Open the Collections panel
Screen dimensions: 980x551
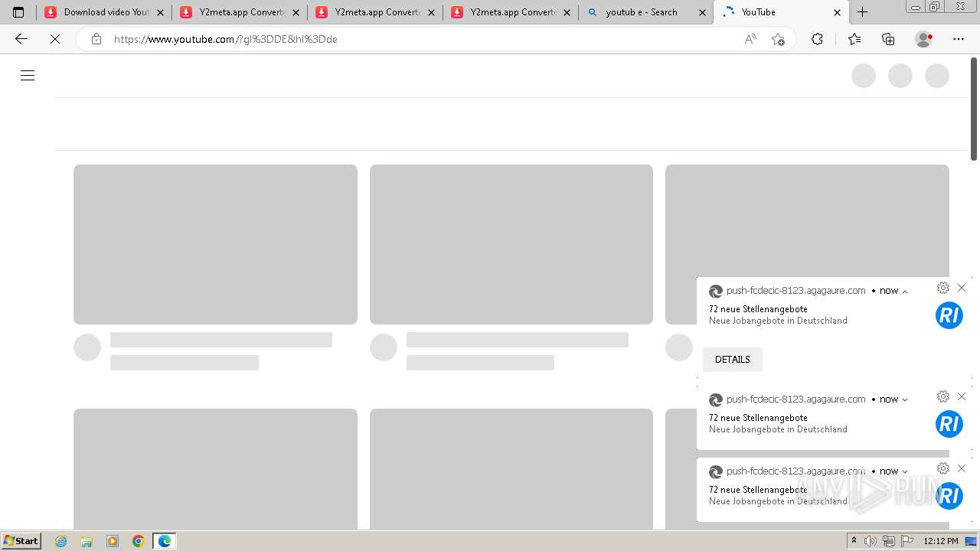[x=888, y=39]
